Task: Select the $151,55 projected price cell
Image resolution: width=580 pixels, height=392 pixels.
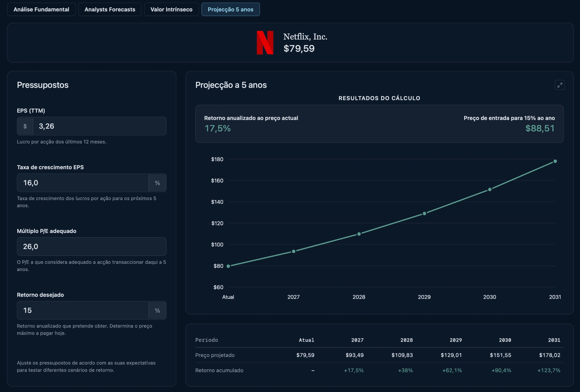Action: (x=500, y=355)
